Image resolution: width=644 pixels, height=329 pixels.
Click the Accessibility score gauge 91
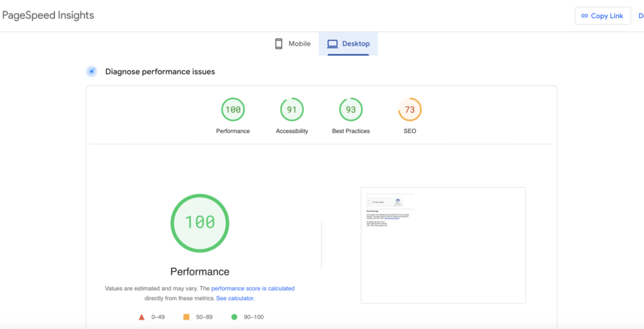click(x=292, y=109)
